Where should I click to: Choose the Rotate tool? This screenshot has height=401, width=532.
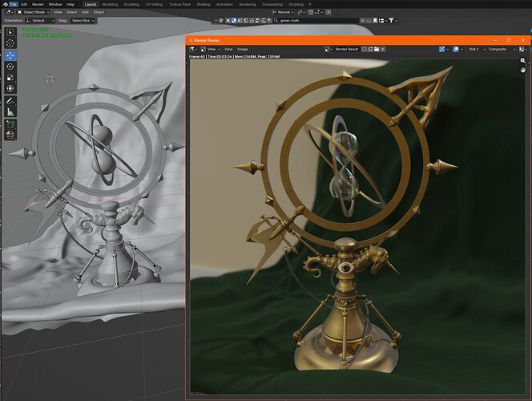pos(10,67)
